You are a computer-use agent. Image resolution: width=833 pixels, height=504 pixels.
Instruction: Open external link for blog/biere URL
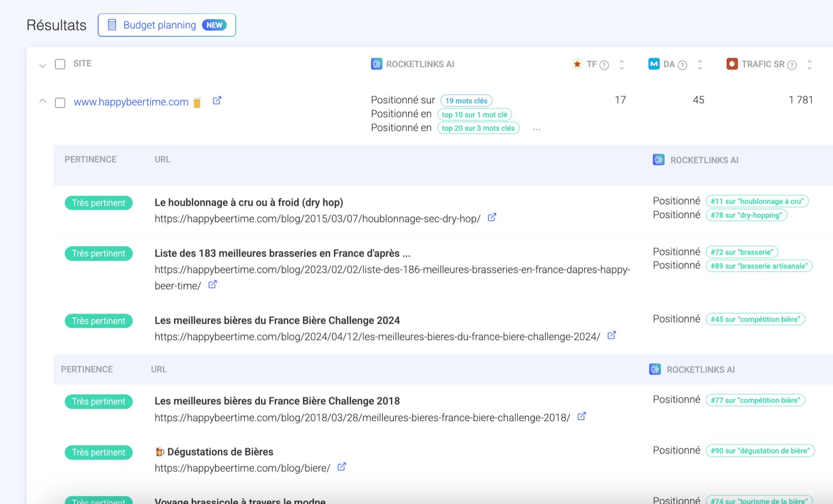[342, 467]
